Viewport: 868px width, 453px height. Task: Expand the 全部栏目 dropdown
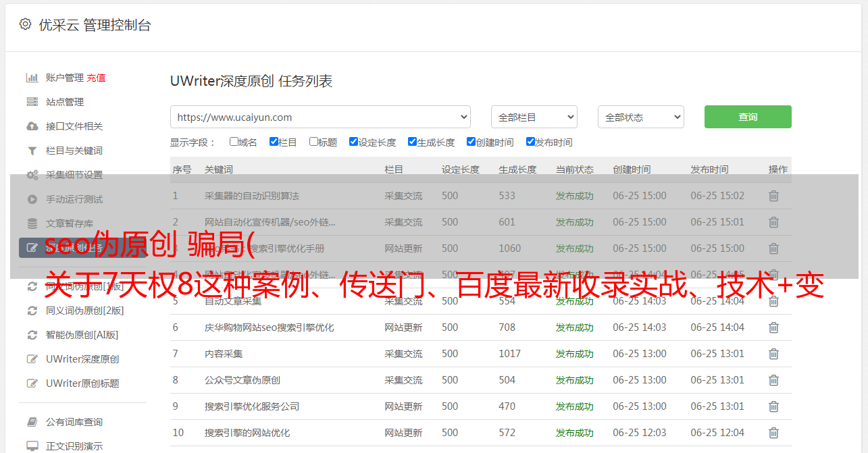tap(534, 117)
